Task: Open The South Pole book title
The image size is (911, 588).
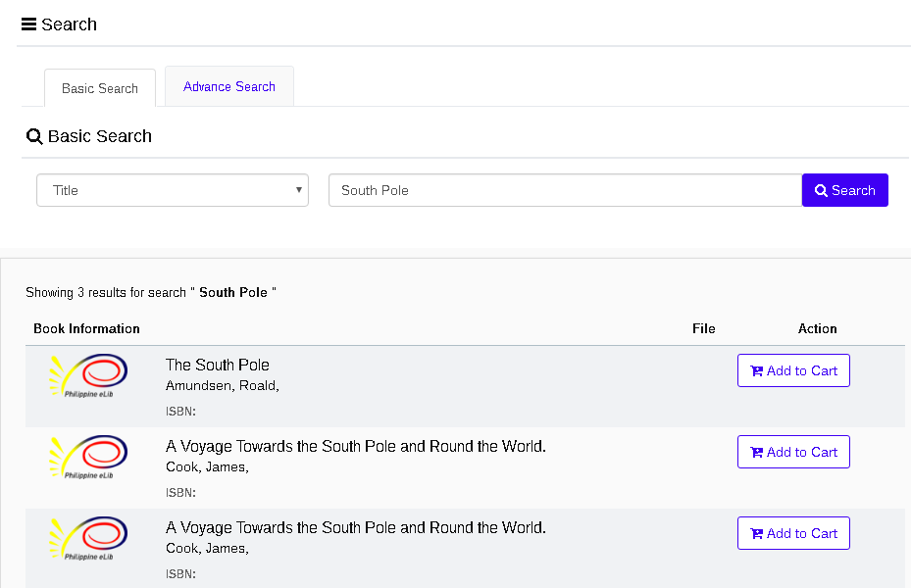Action: 218,366
